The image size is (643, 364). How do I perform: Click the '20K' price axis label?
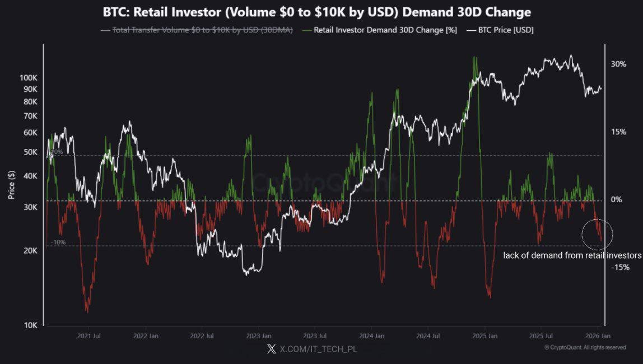point(30,250)
